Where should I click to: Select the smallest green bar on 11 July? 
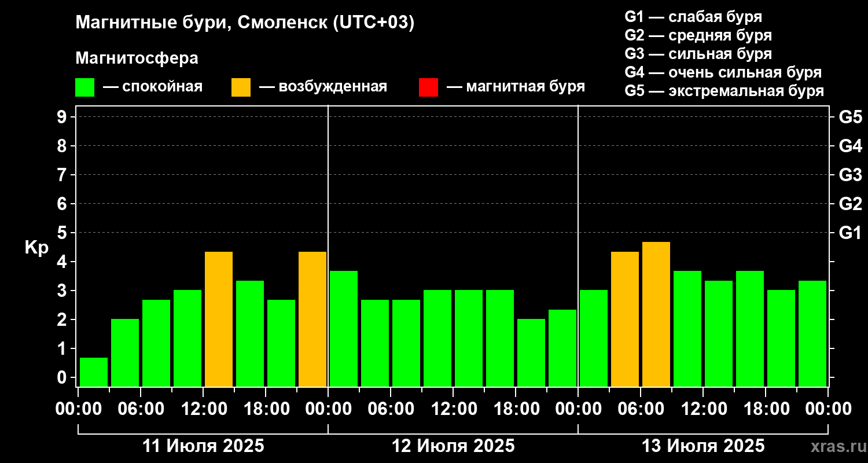click(x=94, y=372)
